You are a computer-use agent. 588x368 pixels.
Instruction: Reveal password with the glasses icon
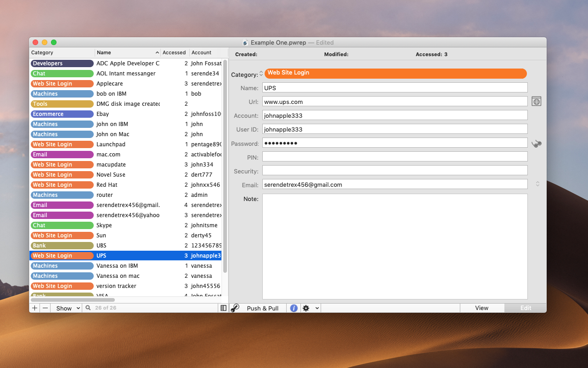(536, 144)
